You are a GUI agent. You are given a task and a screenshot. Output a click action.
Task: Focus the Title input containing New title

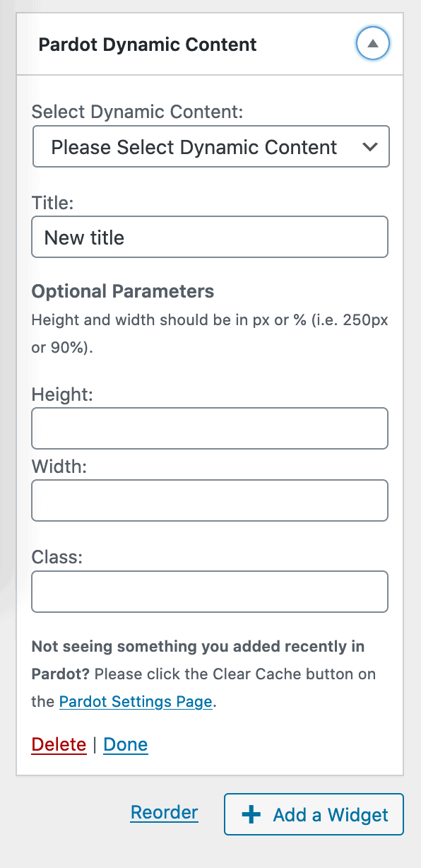point(210,237)
